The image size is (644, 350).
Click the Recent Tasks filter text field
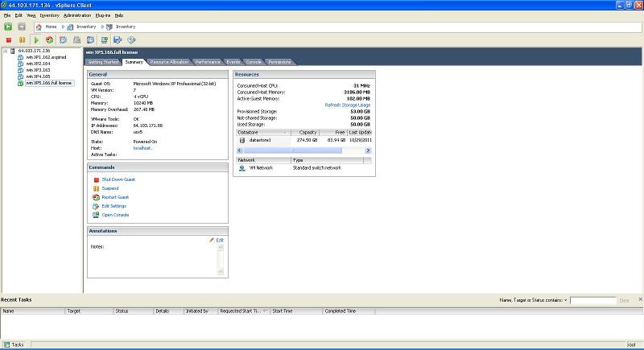tap(593, 300)
